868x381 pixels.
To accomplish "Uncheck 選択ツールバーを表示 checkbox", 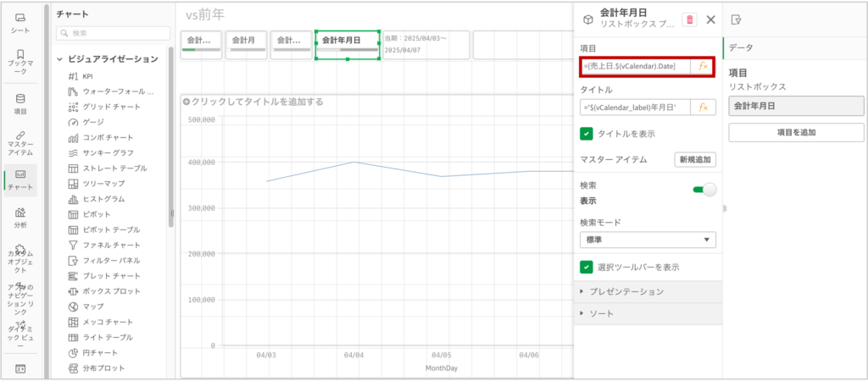I will [587, 267].
